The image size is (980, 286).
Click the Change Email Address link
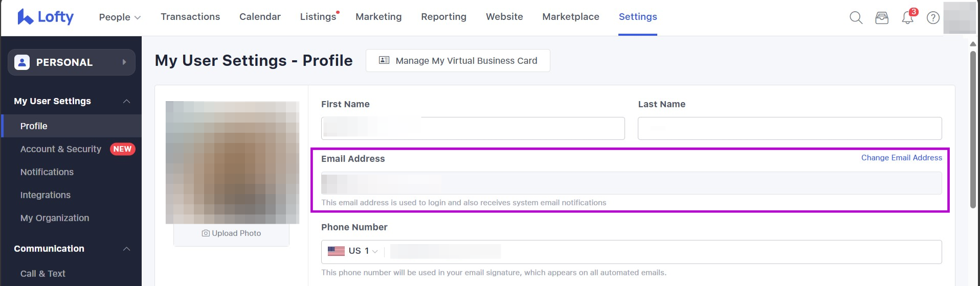[x=901, y=158]
